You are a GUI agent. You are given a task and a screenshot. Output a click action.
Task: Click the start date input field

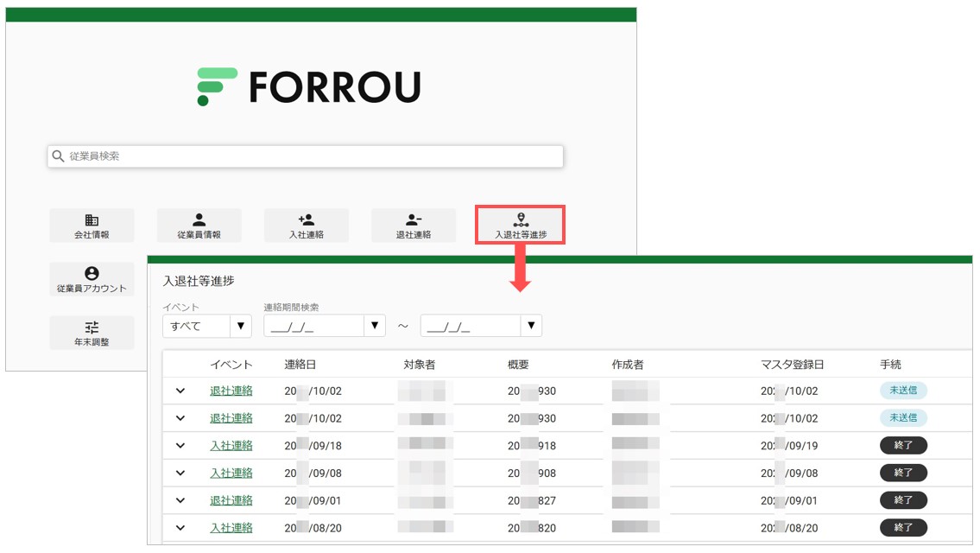(314, 326)
